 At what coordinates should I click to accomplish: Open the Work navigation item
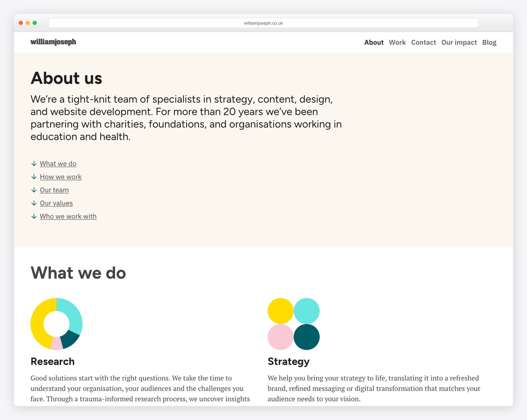[x=397, y=43]
